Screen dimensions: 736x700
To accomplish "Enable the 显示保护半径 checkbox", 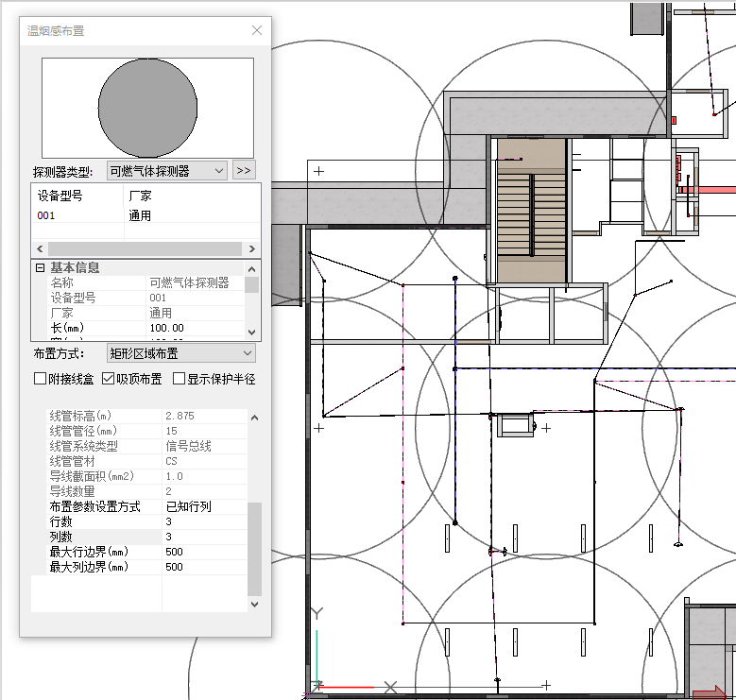I will (179, 379).
